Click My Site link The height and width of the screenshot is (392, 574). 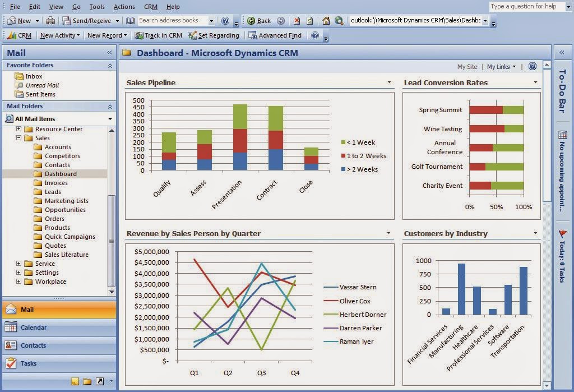[x=467, y=67]
